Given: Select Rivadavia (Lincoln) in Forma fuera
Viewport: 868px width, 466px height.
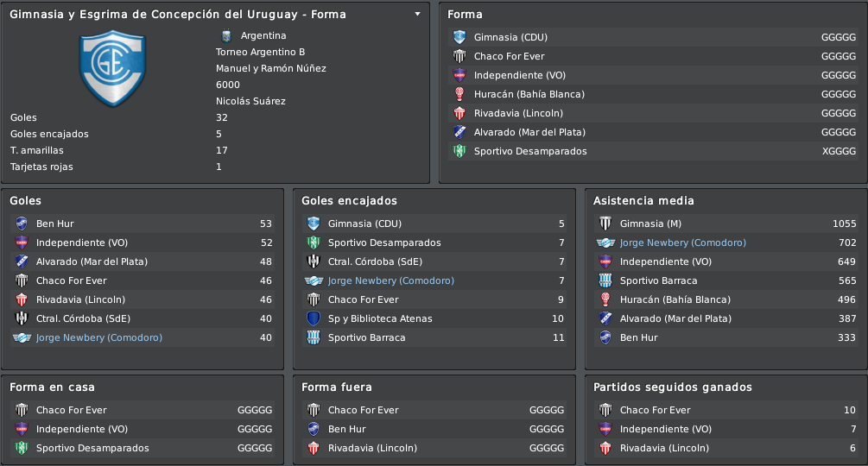Looking at the screenshot, I should click(x=372, y=449).
